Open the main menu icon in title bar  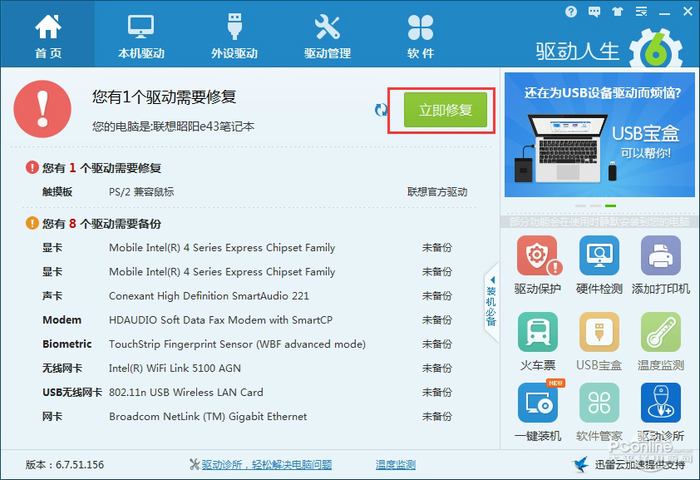[641, 12]
